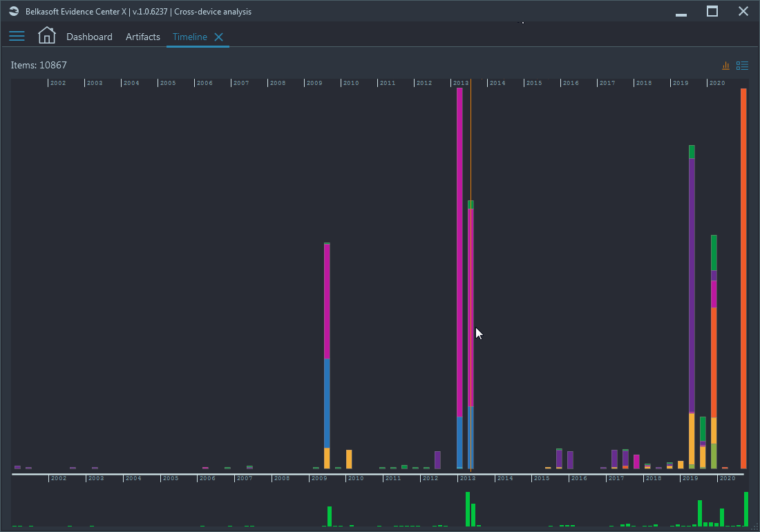This screenshot has height=532, width=760.
Task: Select the tall orange bar at far right
Action: [x=743, y=278]
